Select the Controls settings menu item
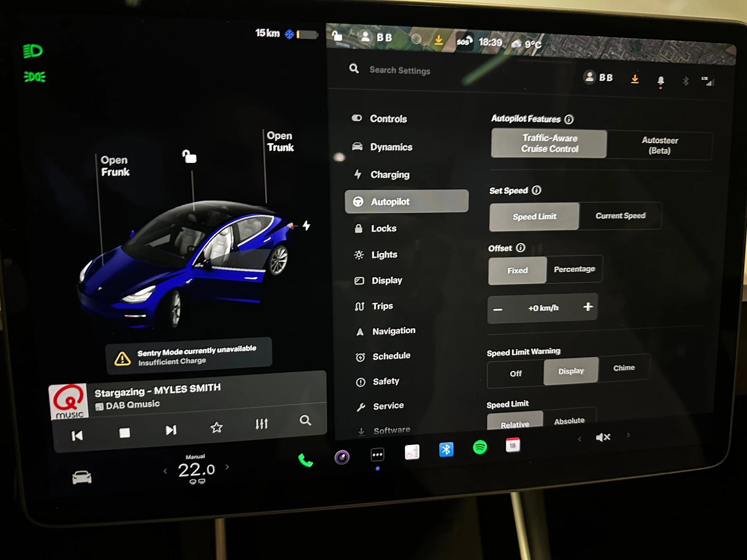 (x=388, y=119)
